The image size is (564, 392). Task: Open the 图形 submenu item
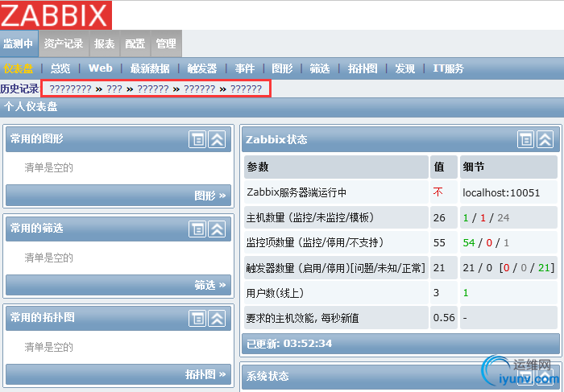pyautogui.click(x=282, y=68)
